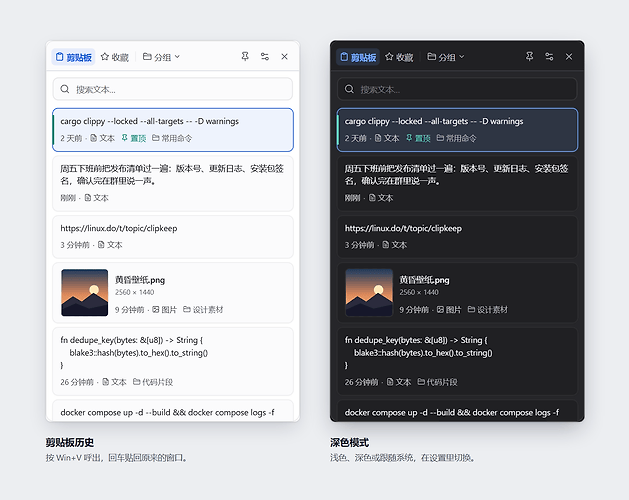Select dedupe_key code entry in dark window
629x500 pixels.
click(457, 361)
